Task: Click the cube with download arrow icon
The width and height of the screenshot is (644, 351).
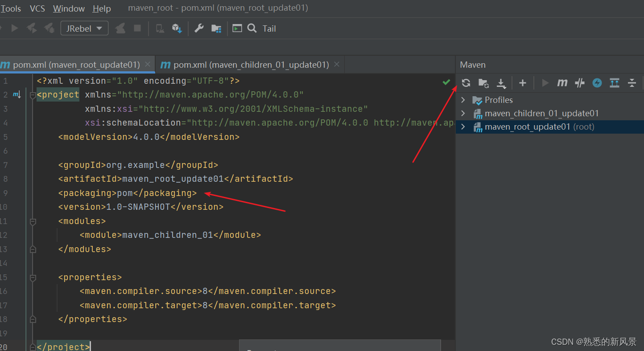Action: (x=177, y=29)
